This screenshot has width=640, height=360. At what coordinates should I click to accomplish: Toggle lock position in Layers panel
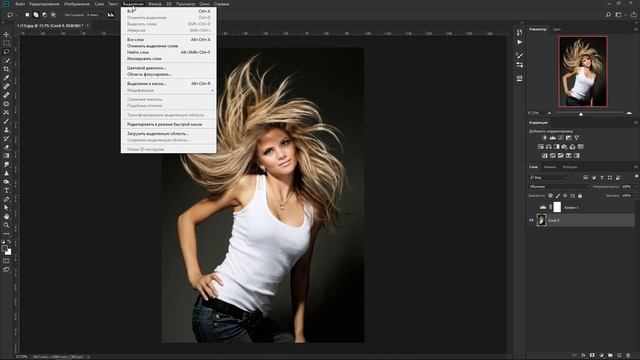click(x=565, y=196)
